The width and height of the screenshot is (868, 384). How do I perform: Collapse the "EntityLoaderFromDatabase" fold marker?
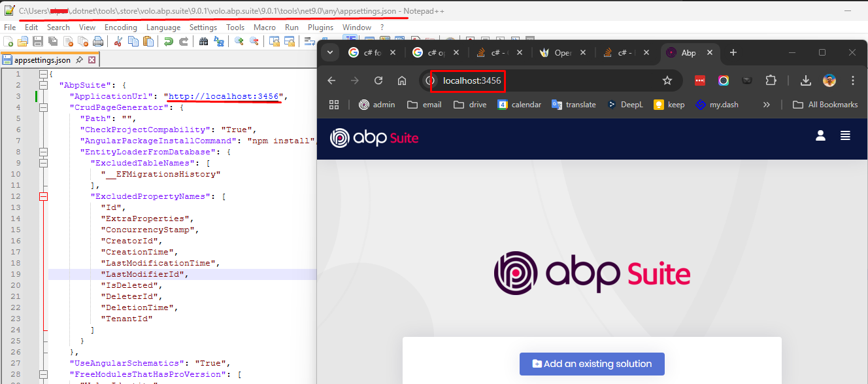[x=43, y=152]
